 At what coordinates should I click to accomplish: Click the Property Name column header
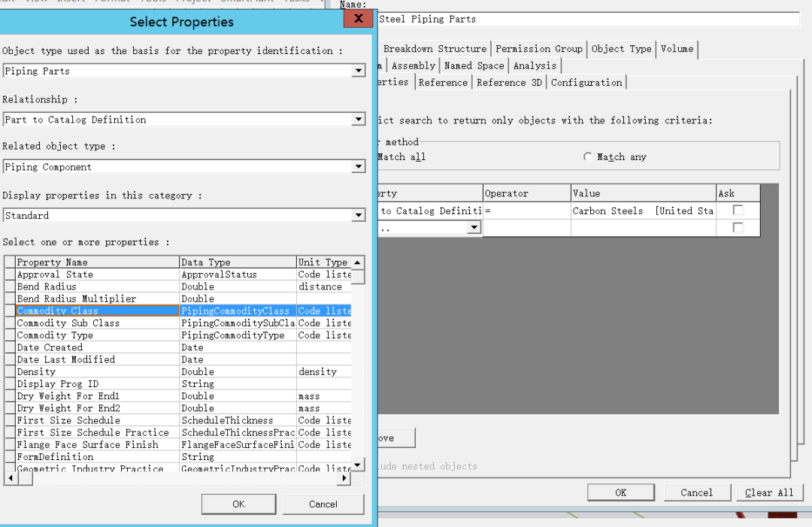coord(97,262)
